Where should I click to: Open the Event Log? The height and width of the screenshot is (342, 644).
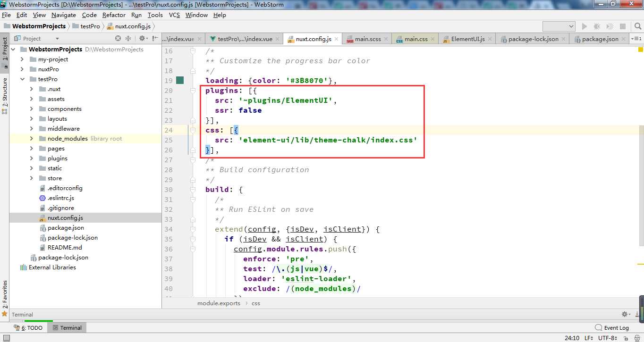pyautogui.click(x=612, y=327)
